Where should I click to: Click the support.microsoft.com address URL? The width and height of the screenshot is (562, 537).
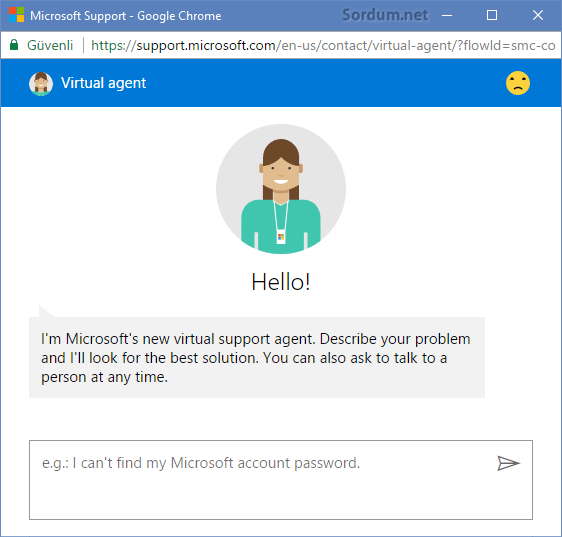(x=323, y=46)
